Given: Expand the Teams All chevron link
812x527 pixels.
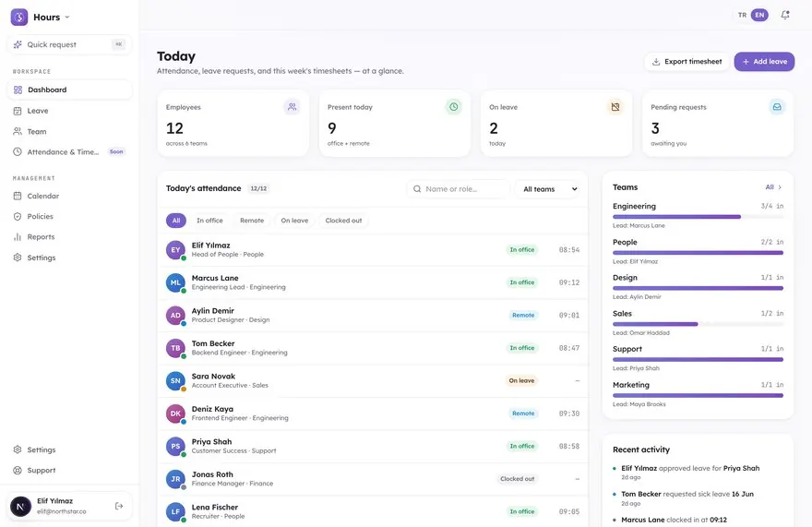Looking at the screenshot, I should 773,187.
